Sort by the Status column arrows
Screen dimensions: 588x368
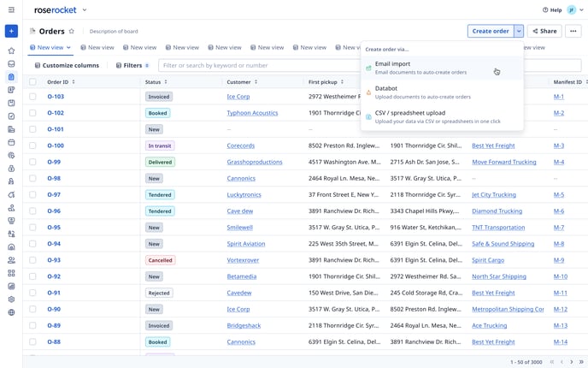coord(166,82)
